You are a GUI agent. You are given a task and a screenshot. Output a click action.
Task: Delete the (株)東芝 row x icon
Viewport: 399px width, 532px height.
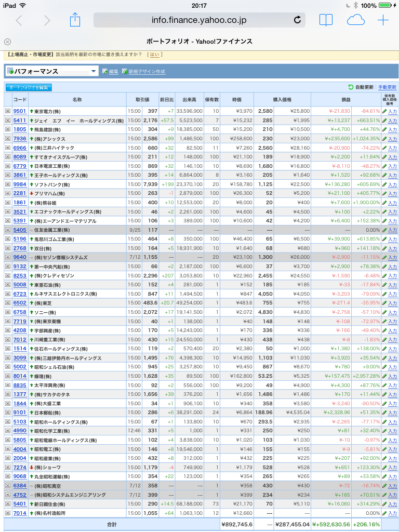[8, 303]
